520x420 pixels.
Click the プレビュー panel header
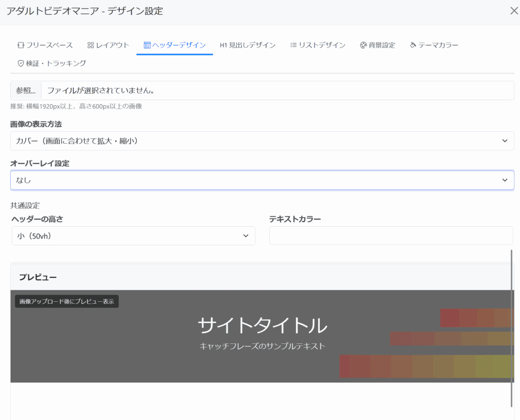tap(262, 277)
